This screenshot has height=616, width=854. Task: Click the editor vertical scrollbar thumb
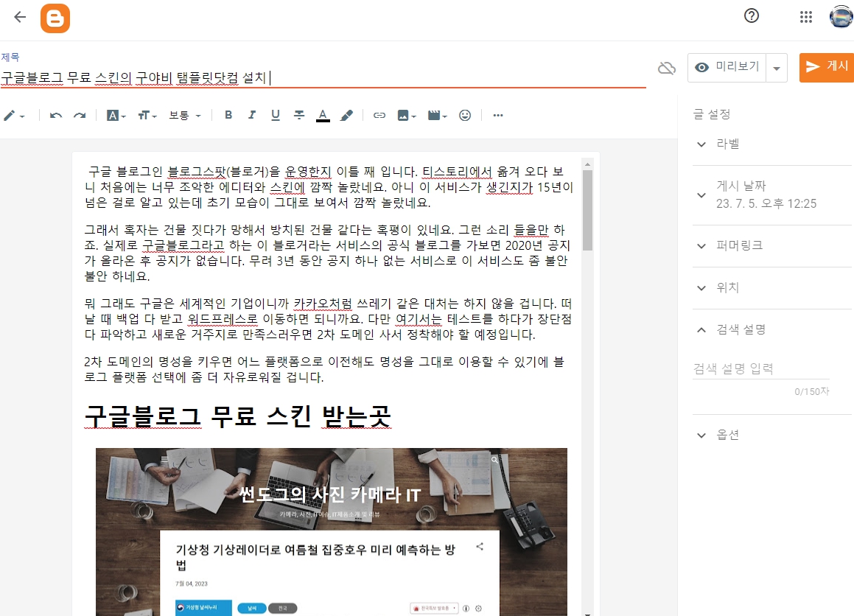pos(587,210)
